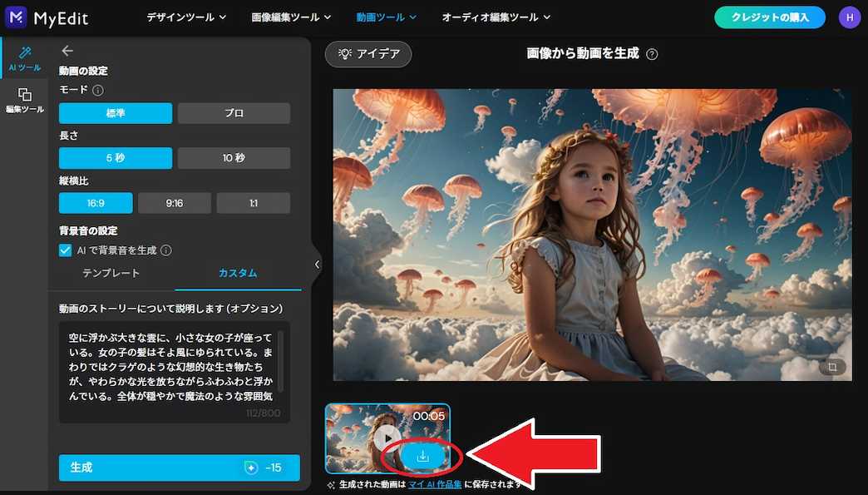
Task: Click the 生成 button
Action: point(178,468)
